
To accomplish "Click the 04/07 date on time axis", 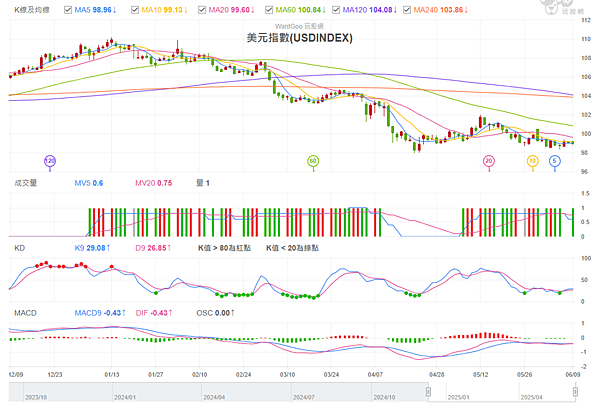I will click(x=375, y=374).
